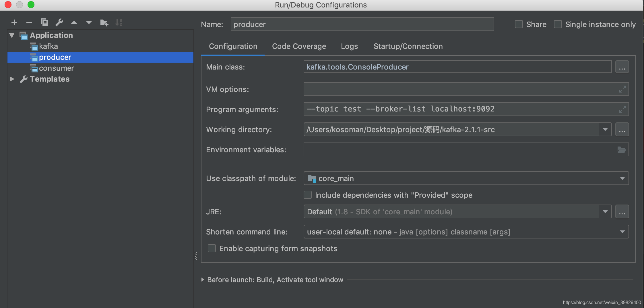The width and height of the screenshot is (644, 308).
Task: Click the Main class browse button
Action: coord(622,67)
